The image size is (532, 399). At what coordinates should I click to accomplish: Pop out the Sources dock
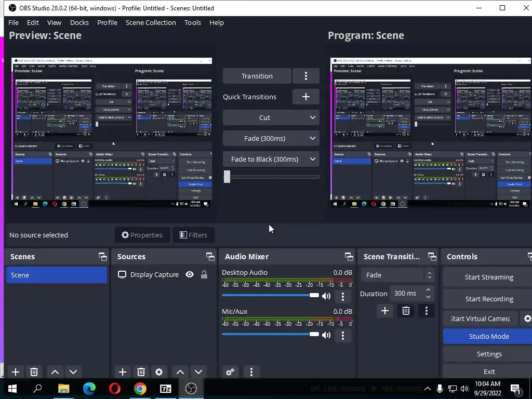point(210,257)
